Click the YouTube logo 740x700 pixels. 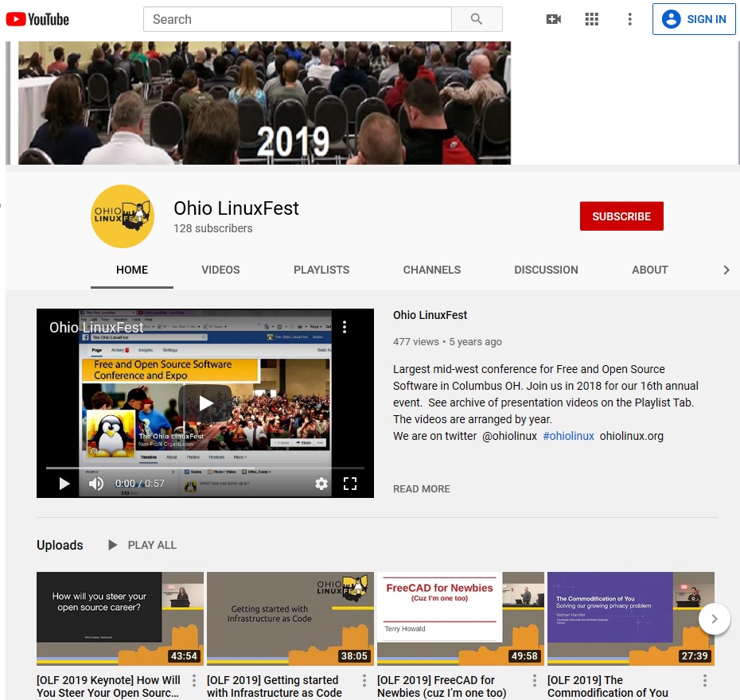click(37, 19)
